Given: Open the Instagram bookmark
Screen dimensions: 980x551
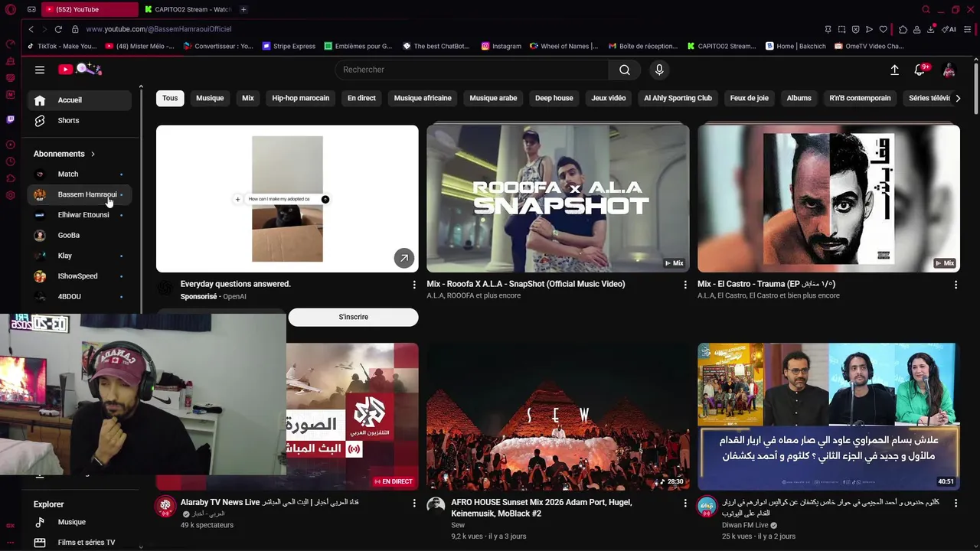Looking at the screenshot, I should (501, 46).
